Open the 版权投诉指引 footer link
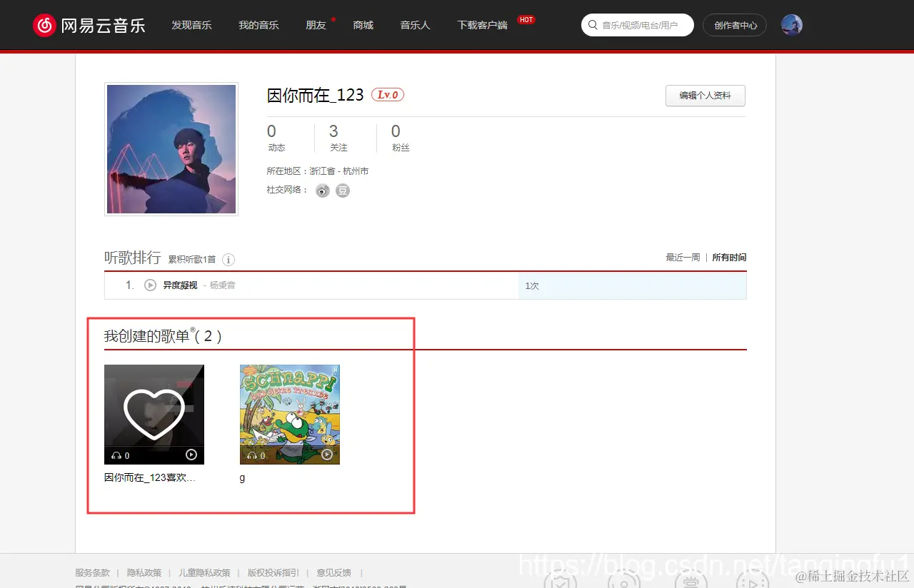Image resolution: width=914 pixels, height=588 pixels. pos(273,573)
